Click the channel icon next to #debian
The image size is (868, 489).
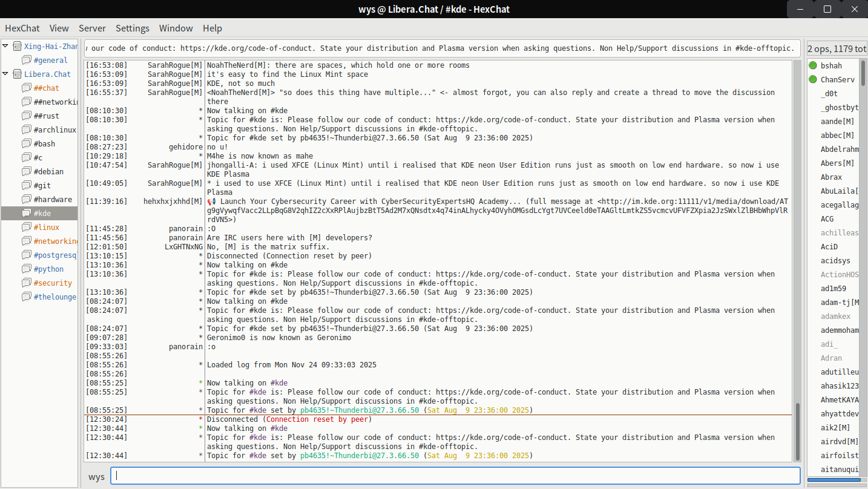(26, 172)
